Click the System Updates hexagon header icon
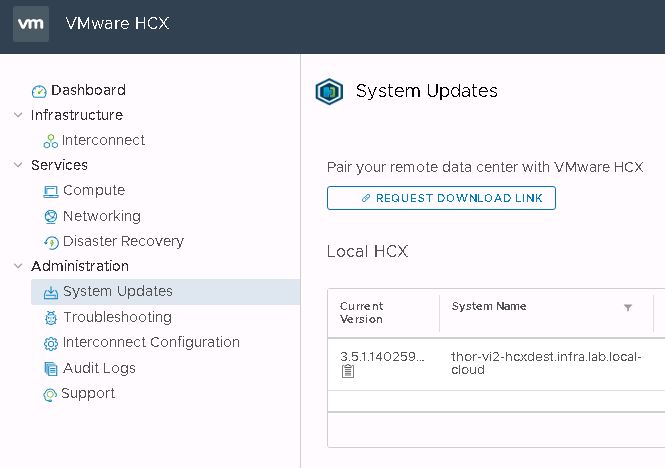The width and height of the screenshot is (665, 468). (x=329, y=91)
